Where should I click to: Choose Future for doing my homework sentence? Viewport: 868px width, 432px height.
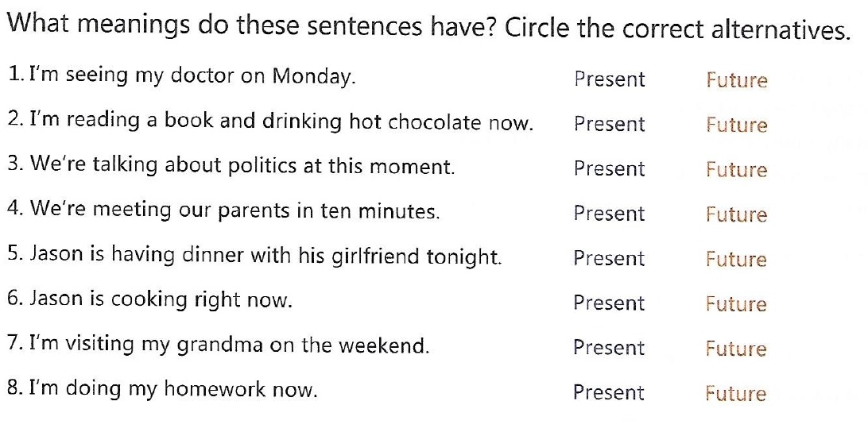(736, 394)
